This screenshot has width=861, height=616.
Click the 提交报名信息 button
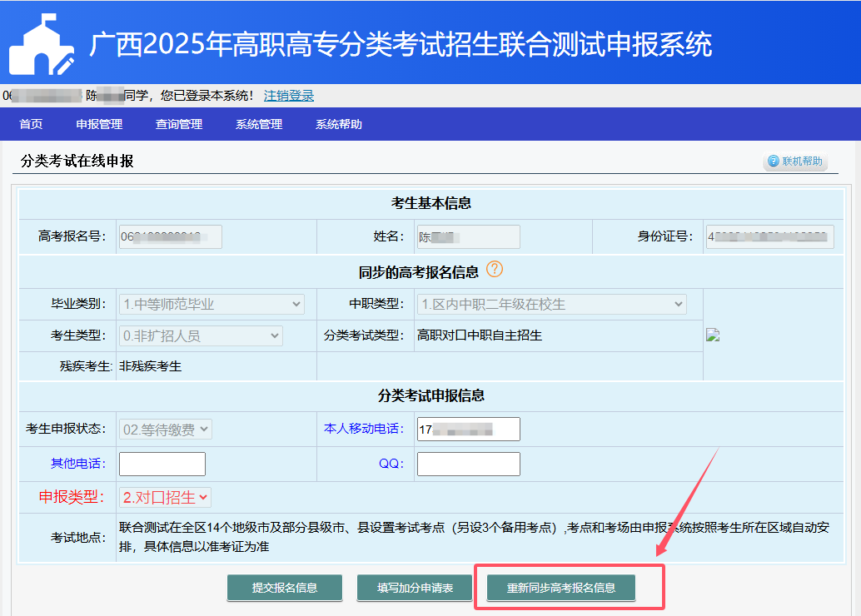tap(285, 588)
